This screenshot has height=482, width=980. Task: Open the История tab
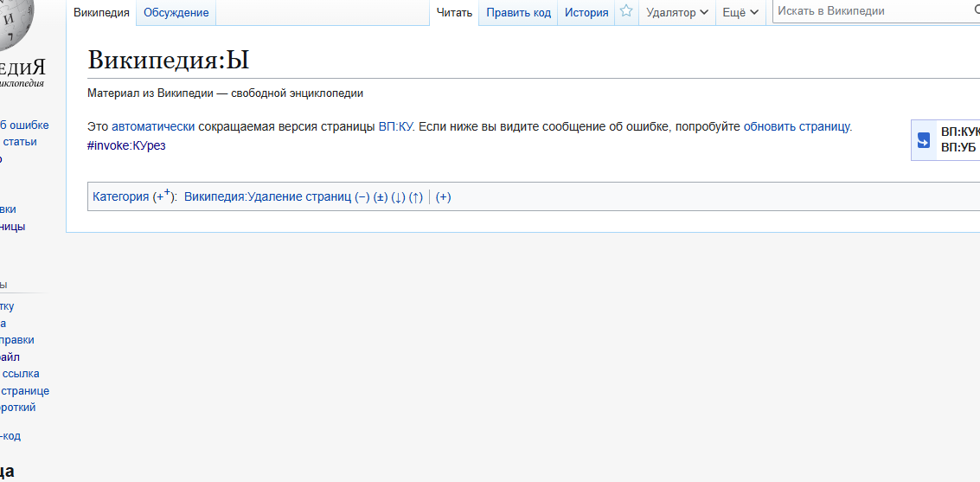click(x=586, y=12)
